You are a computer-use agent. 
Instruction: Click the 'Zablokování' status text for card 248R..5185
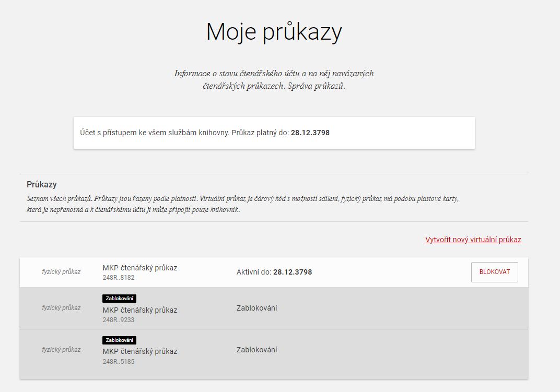click(x=256, y=350)
